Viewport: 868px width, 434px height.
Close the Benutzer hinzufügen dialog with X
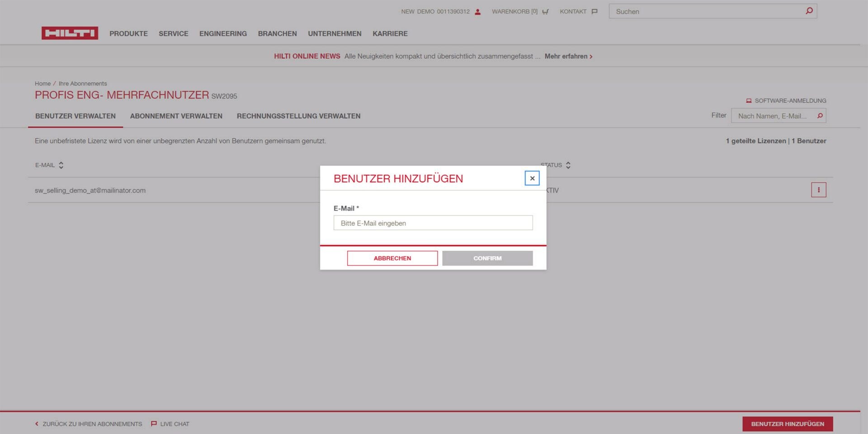(x=532, y=178)
